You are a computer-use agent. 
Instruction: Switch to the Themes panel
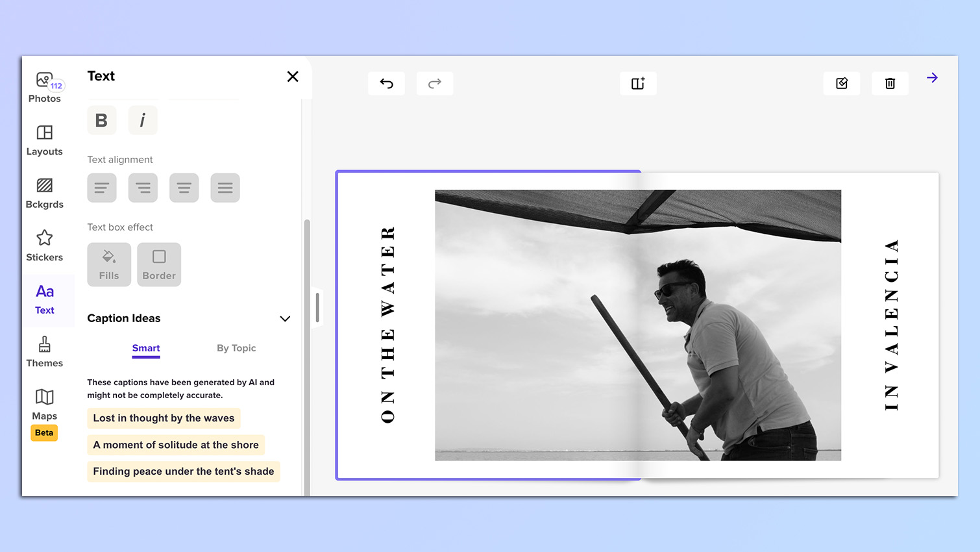coord(44,351)
